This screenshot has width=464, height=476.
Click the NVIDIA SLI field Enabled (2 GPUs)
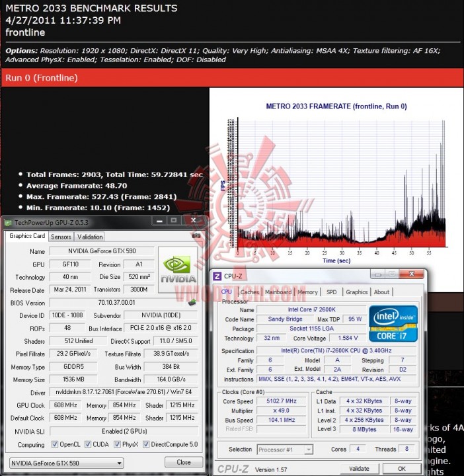tap(124, 431)
